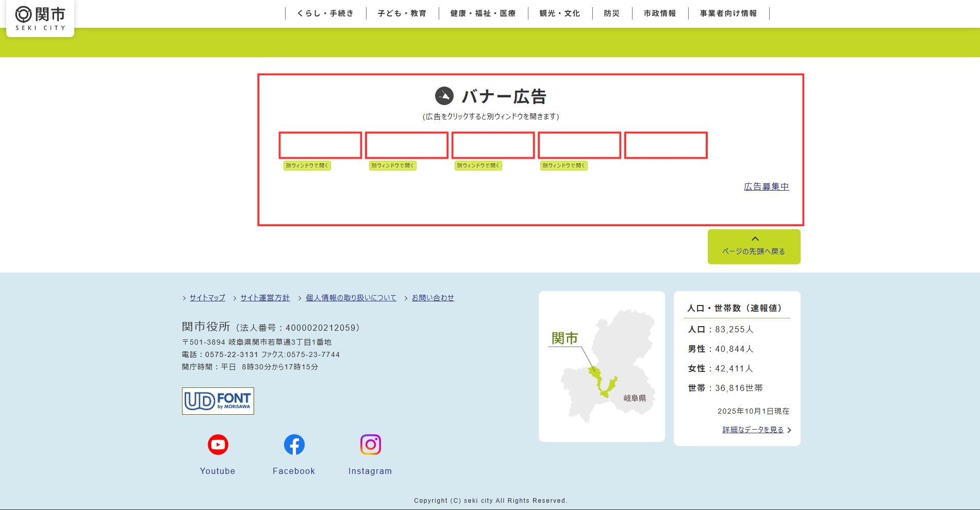
Task: Click the 人口・世帯数（速報値） heading
Action: click(735, 308)
